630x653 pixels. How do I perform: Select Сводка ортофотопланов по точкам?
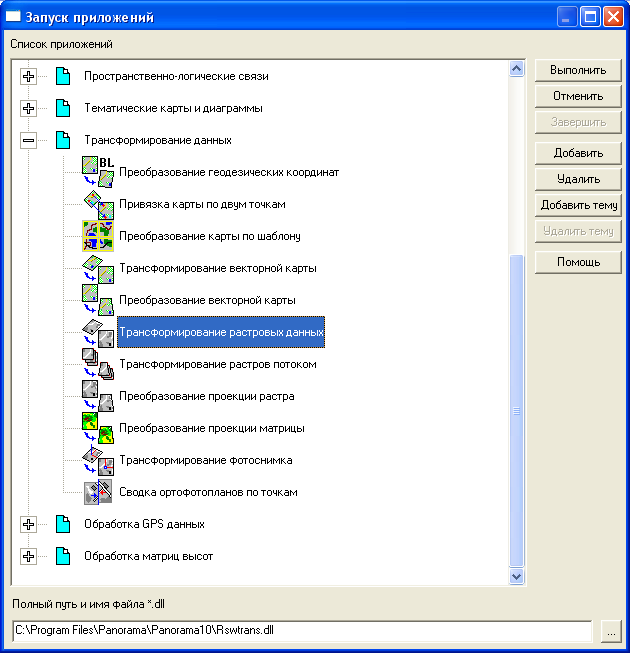(208, 492)
